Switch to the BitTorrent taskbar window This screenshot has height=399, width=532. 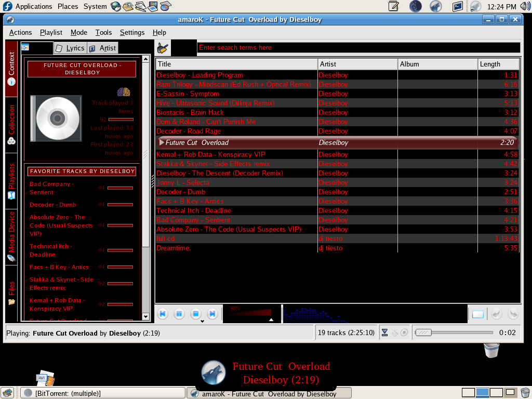click(x=103, y=393)
